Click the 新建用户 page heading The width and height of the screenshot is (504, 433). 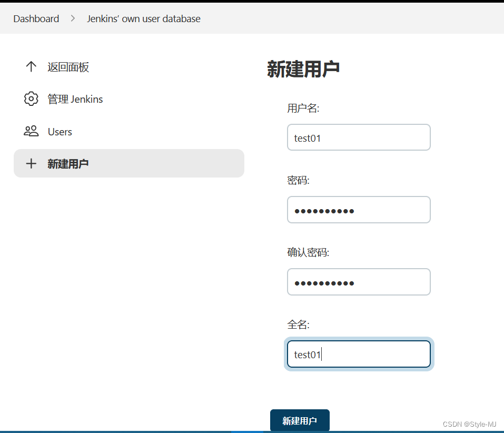click(303, 69)
